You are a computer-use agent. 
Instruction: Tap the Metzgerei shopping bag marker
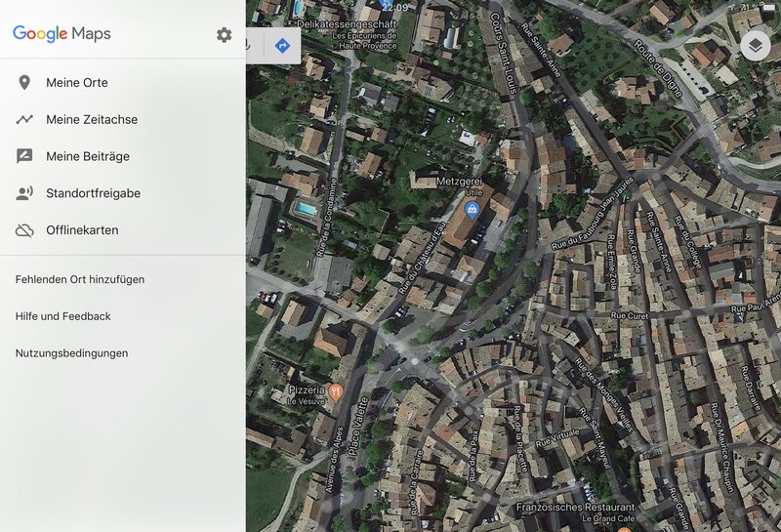pos(473,208)
